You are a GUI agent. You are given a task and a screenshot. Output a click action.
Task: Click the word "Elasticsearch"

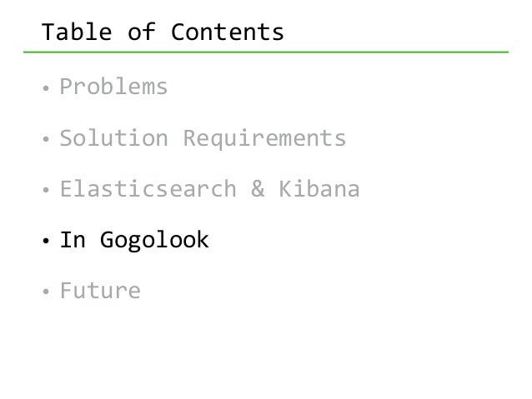[x=148, y=190]
